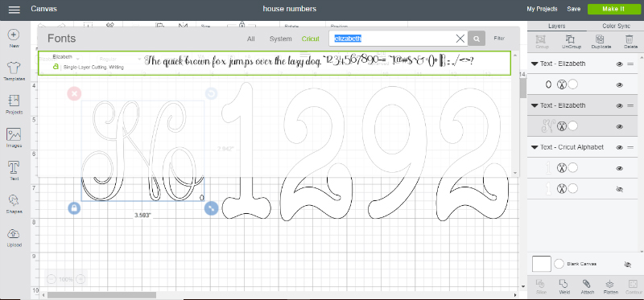
Task: Hide the visible '1' Cricut Alphabet layer
Action: 619,168
